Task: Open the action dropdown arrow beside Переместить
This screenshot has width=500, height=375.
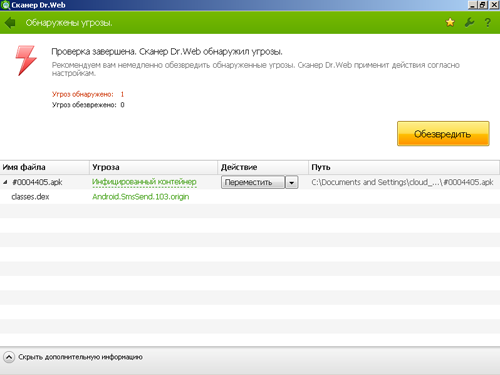Action: click(x=292, y=182)
